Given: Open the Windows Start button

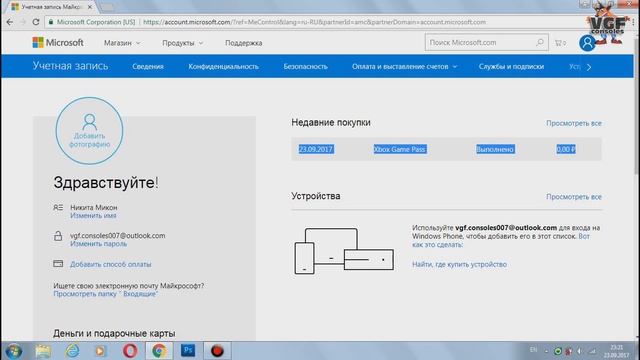Looking at the screenshot, I should [x=13, y=351].
